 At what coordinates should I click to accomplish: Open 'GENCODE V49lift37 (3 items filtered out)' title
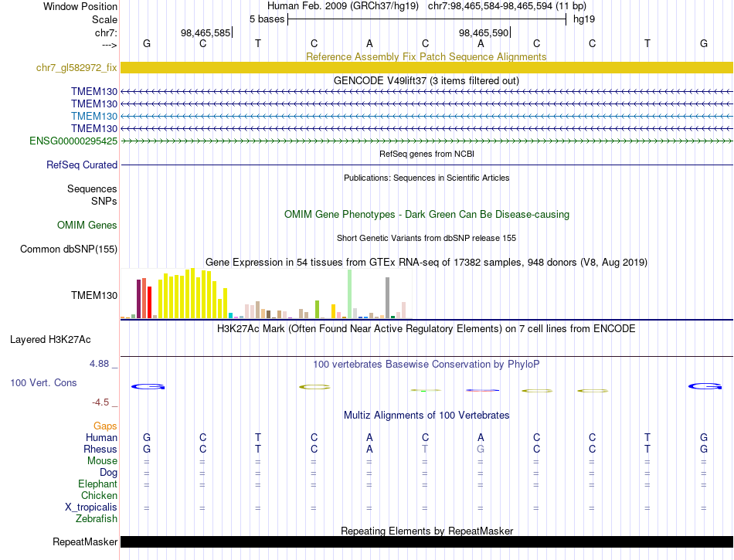coord(426,80)
